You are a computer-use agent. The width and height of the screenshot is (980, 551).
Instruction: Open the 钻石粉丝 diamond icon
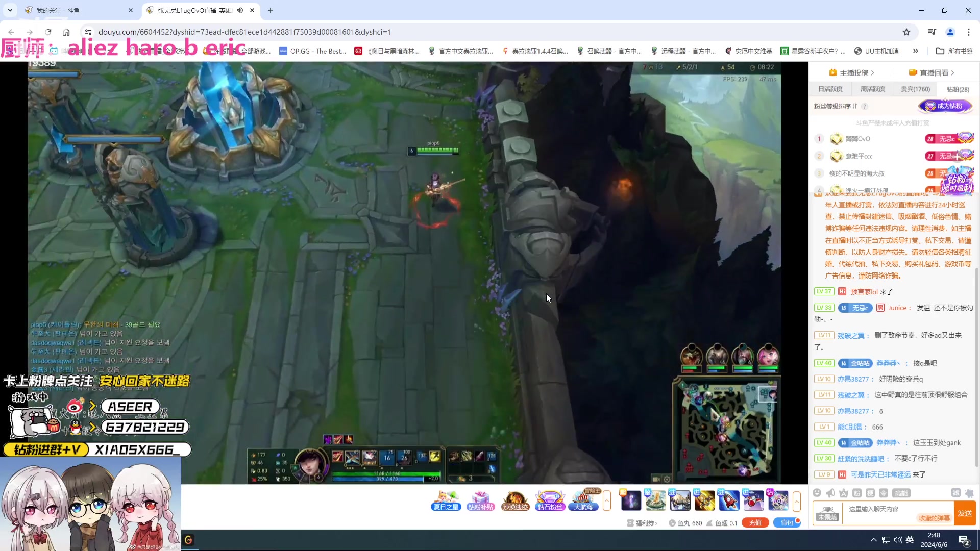(550, 500)
